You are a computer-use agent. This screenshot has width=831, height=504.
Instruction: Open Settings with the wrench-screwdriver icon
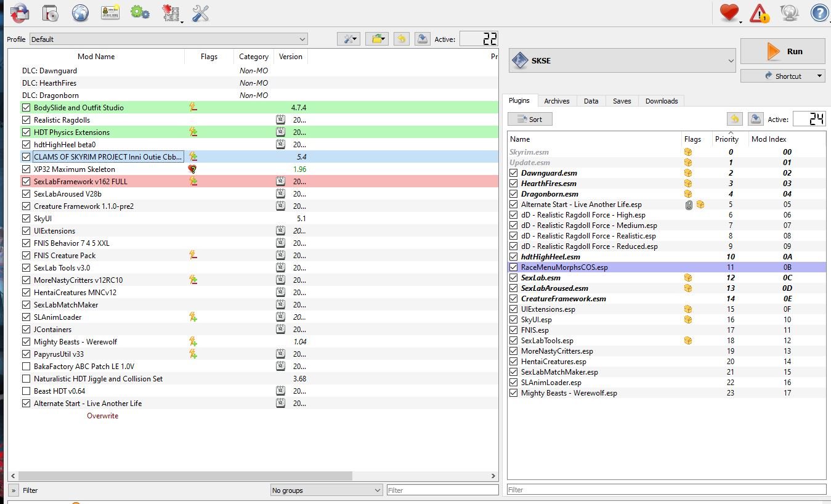[x=201, y=12]
